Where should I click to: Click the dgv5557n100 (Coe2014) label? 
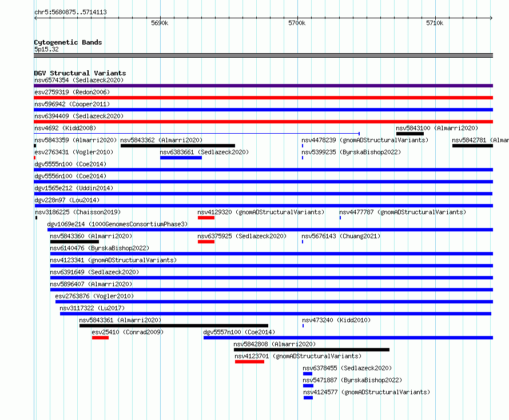click(x=239, y=332)
